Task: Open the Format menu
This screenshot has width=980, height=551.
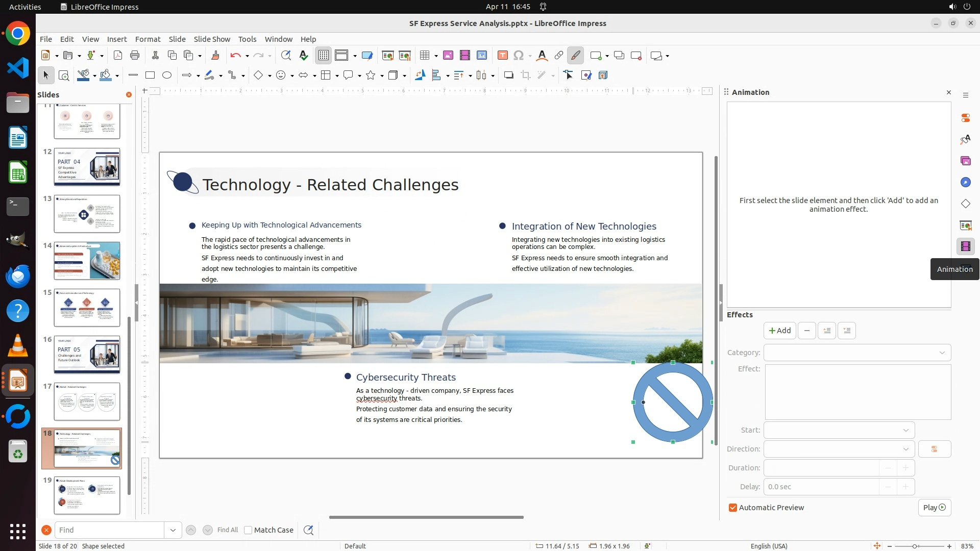Action: coord(148,39)
